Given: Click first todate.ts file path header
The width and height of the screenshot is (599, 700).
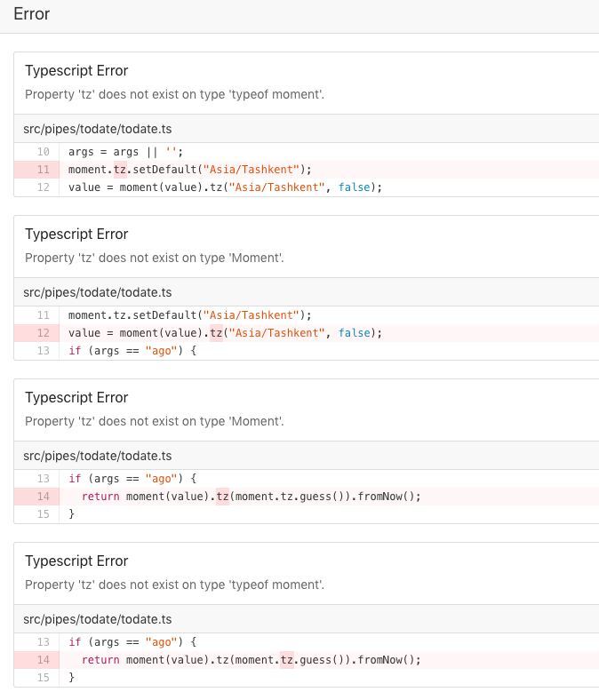Looking at the screenshot, I should tap(98, 129).
